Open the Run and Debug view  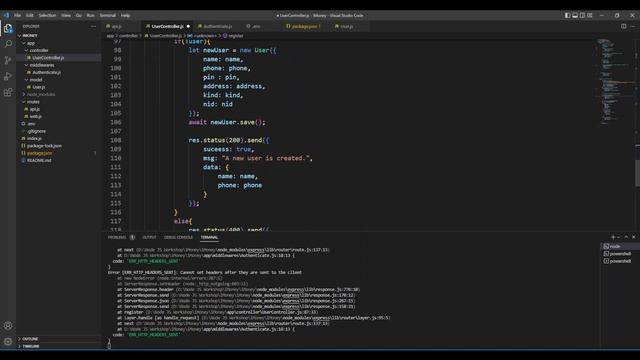tap(8, 76)
